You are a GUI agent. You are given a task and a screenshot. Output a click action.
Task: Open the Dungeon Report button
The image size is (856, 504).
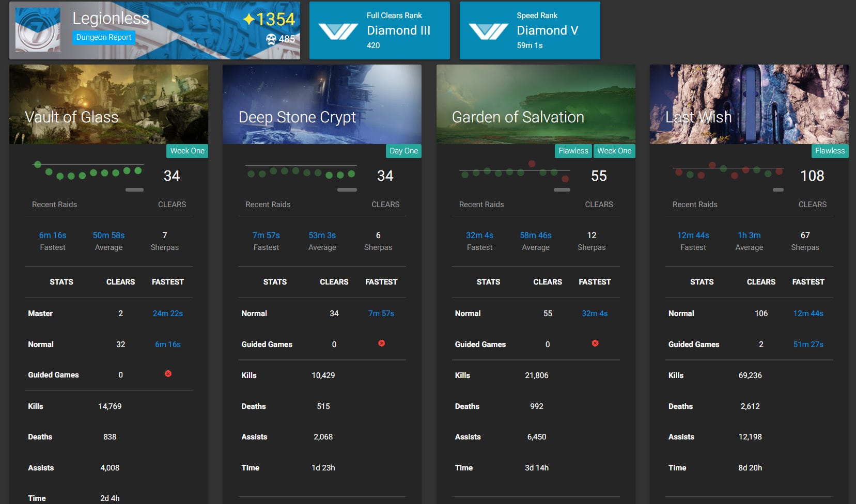(x=104, y=37)
